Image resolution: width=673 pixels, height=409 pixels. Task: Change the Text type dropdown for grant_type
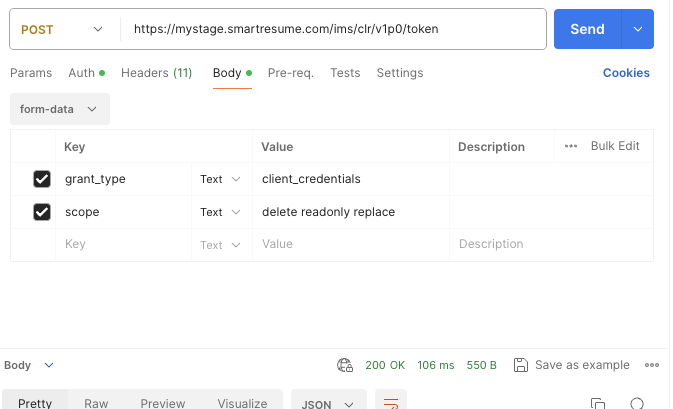pos(220,179)
